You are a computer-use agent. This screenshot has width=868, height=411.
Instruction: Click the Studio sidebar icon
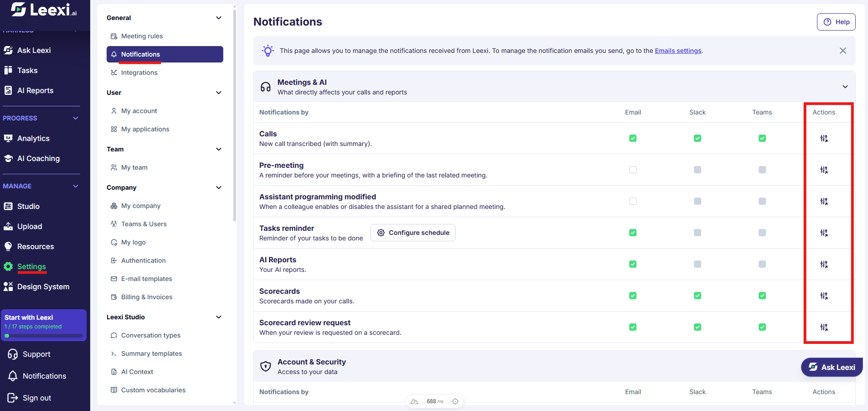point(8,206)
